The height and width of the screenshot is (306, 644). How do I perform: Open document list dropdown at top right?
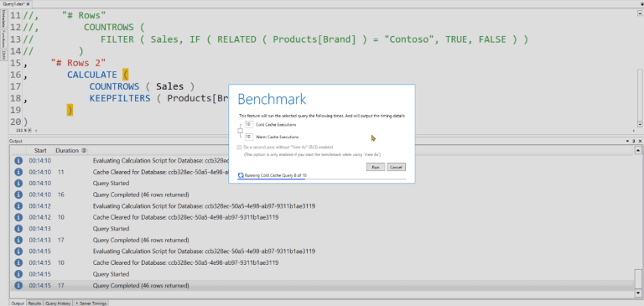tap(641, 3)
